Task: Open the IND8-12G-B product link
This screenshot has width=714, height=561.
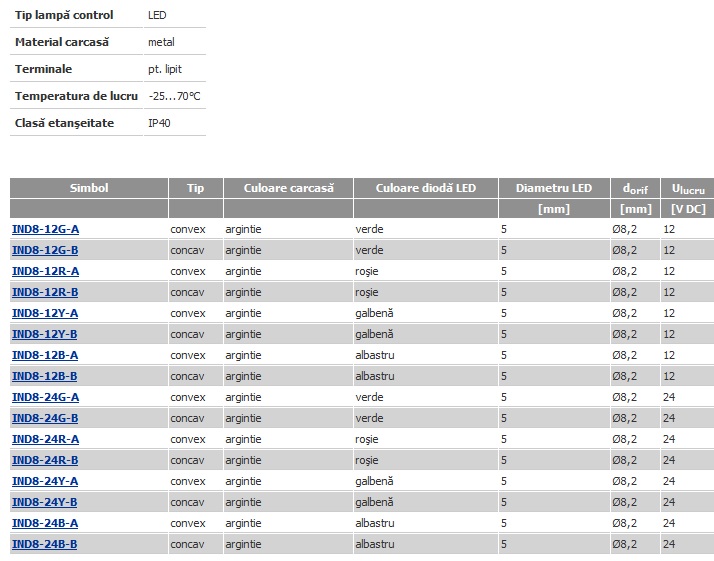Action: click(45, 250)
